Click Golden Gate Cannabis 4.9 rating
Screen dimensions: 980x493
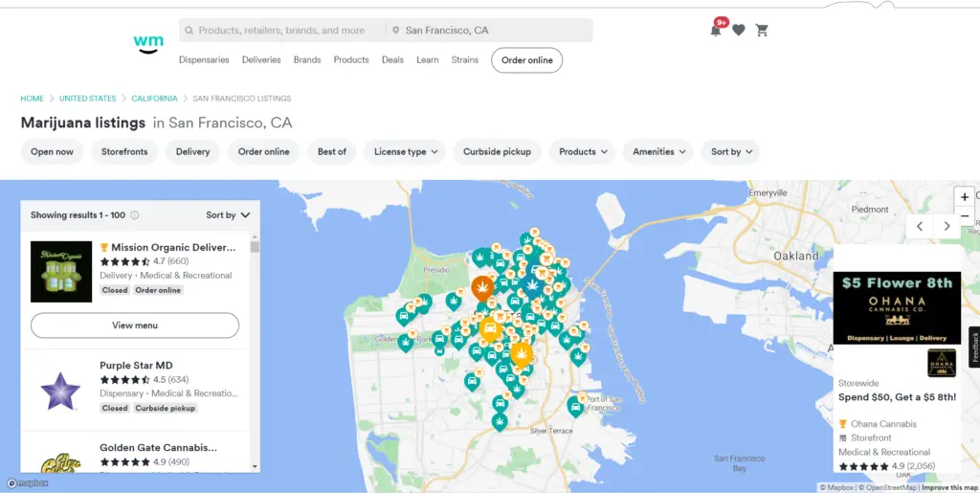(144, 461)
